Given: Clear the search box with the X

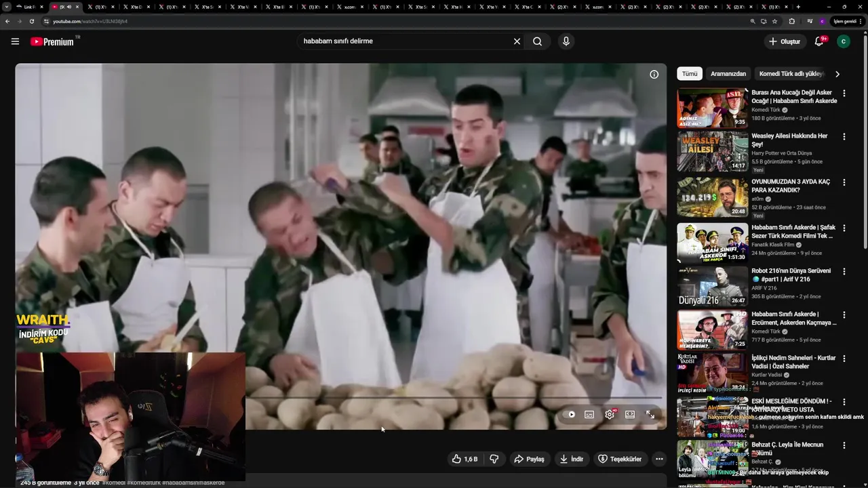Looking at the screenshot, I should coord(517,41).
